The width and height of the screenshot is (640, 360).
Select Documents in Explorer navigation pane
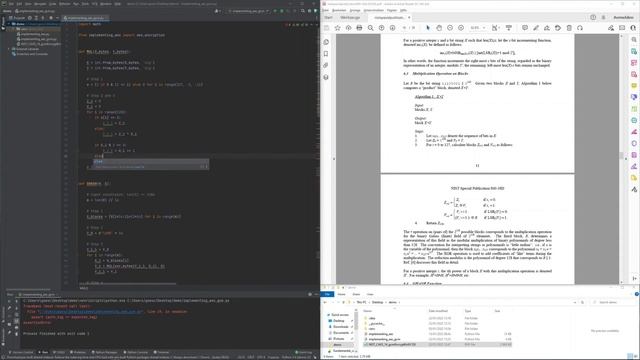coord(340,333)
